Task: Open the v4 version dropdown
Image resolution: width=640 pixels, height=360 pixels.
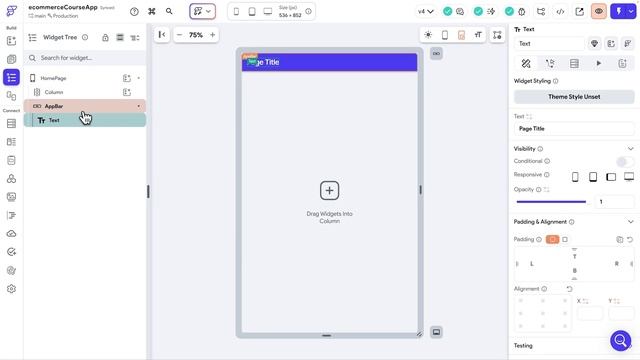Action: 425,12
